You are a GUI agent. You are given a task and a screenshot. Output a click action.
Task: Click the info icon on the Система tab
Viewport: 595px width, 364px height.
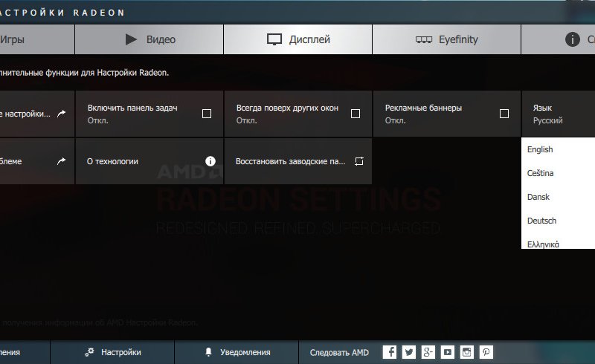pos(572,39)
